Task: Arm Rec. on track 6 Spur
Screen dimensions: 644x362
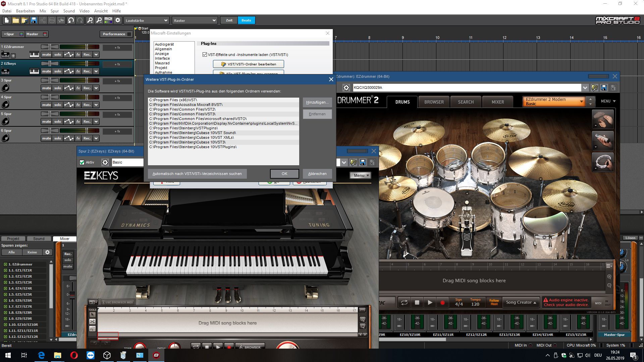Action: pos(87,138)
